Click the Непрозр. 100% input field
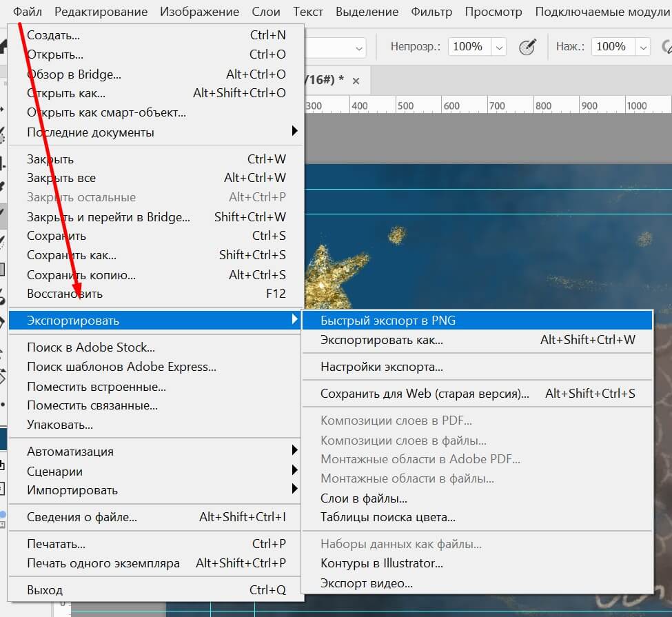Viewport: 672px width, 617px height. pos(468,47)
